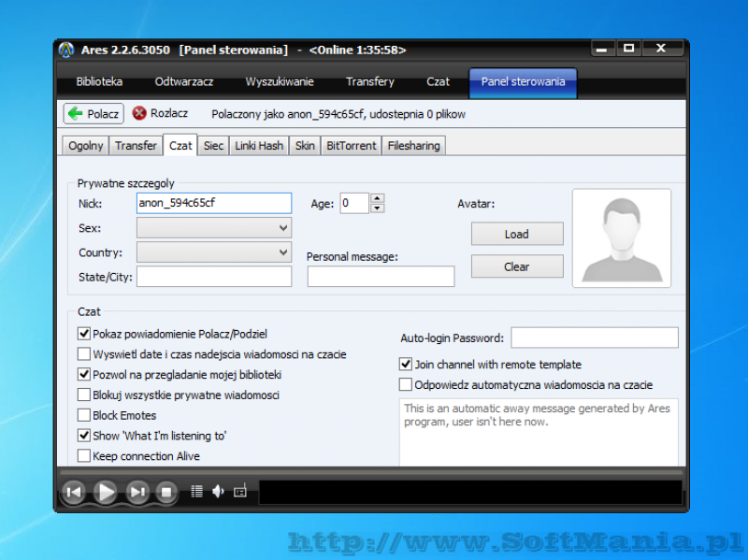
Task: Select the Panel sterowania main tab
Action: [523, 82]
